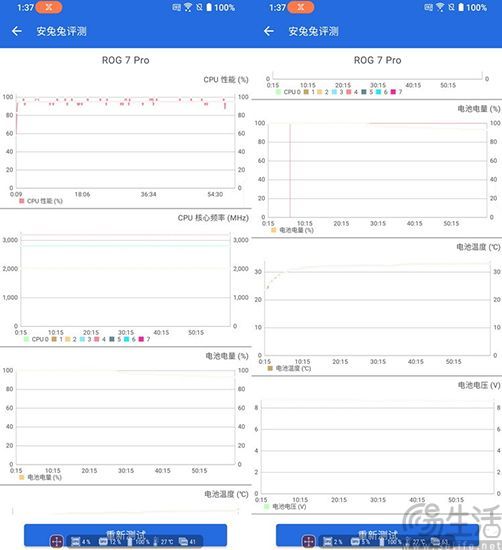This screenshot has width=502, height=550.
Task: Toggle the CPU 0 legend swatch on the right screen
Action: pos(279,92)
